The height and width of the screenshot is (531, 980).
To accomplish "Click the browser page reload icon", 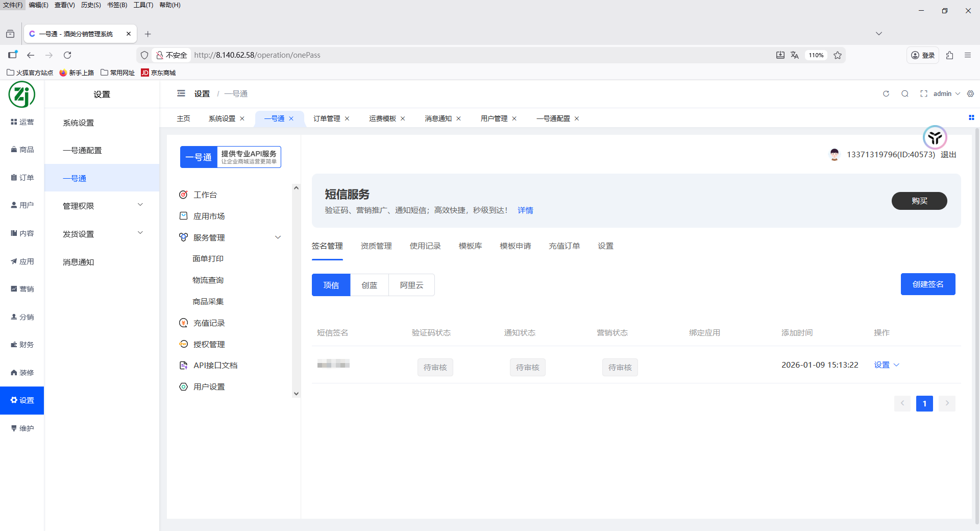I will click(67, 55).
